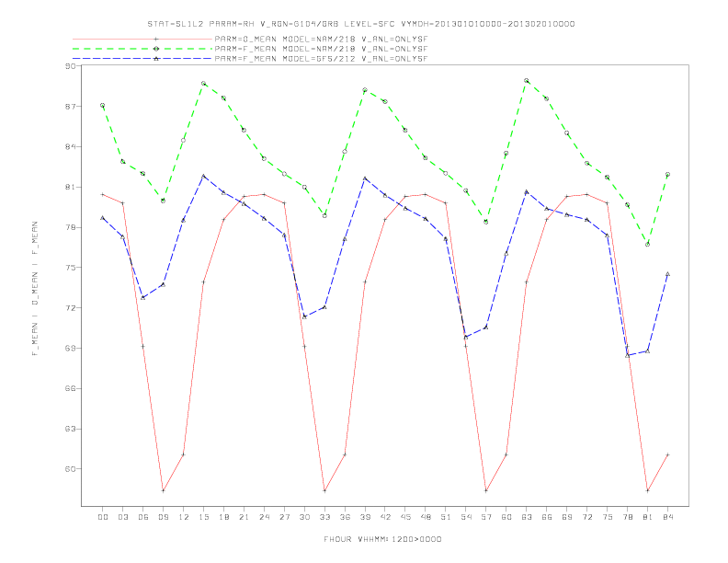Click y-axis tick label 69
This screenshot has width=728, height=563.
click(70, 349)
